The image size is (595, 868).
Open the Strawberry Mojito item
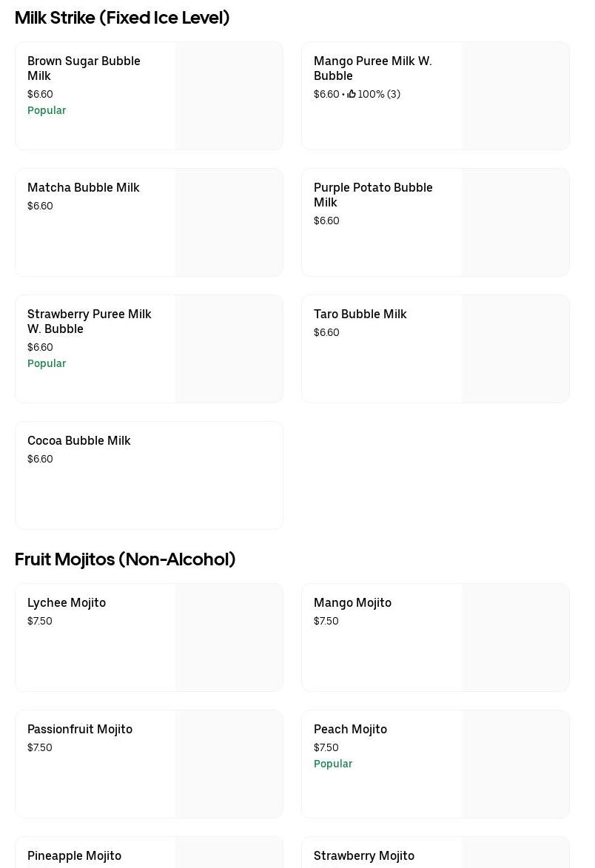[x=364, y=856]
